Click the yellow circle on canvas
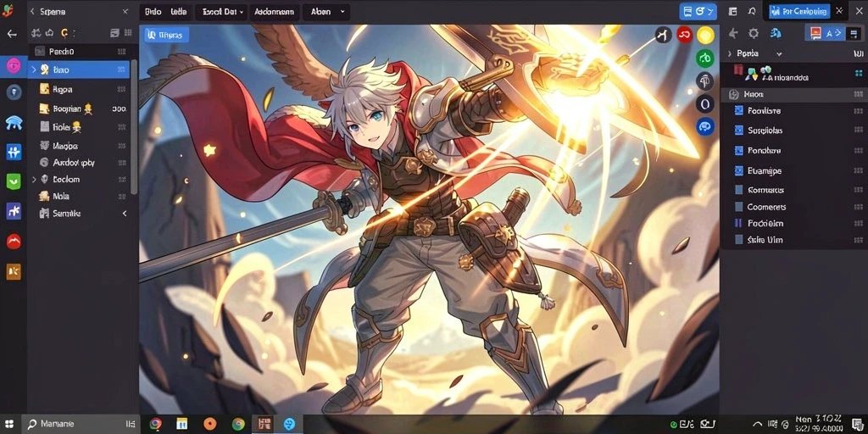Screen dimensions: 868x434 [x=704, y=36]
